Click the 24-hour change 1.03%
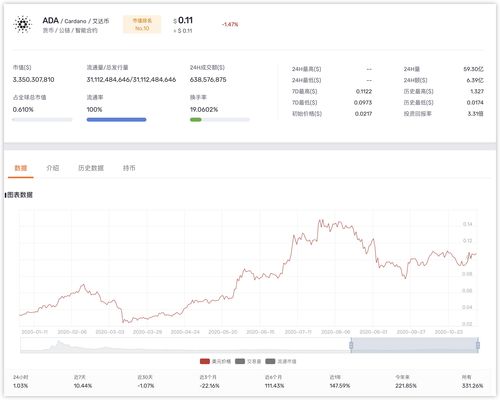The image size is (500, 400). click(x=21, y=386)
